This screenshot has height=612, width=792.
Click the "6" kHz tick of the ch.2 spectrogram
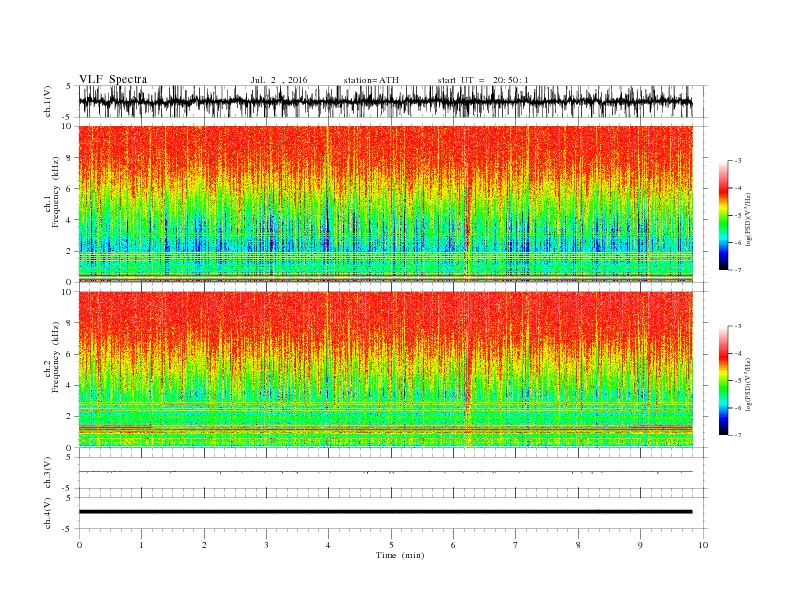70,354
